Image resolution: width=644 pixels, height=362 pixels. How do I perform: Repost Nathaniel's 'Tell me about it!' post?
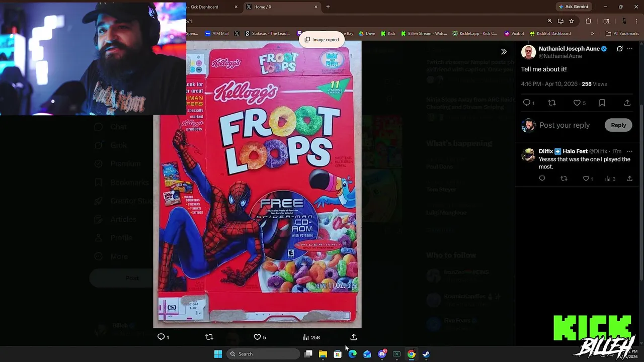552,103
